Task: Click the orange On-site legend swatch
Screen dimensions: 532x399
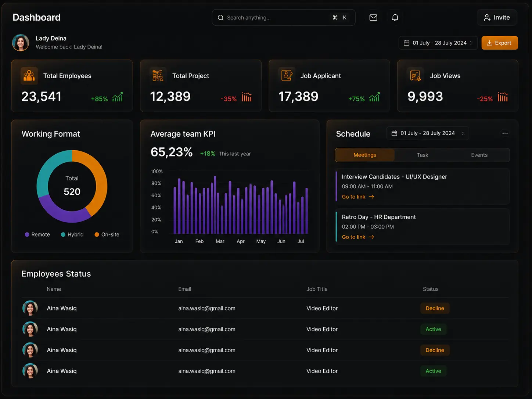Action: tap(97, 234)
